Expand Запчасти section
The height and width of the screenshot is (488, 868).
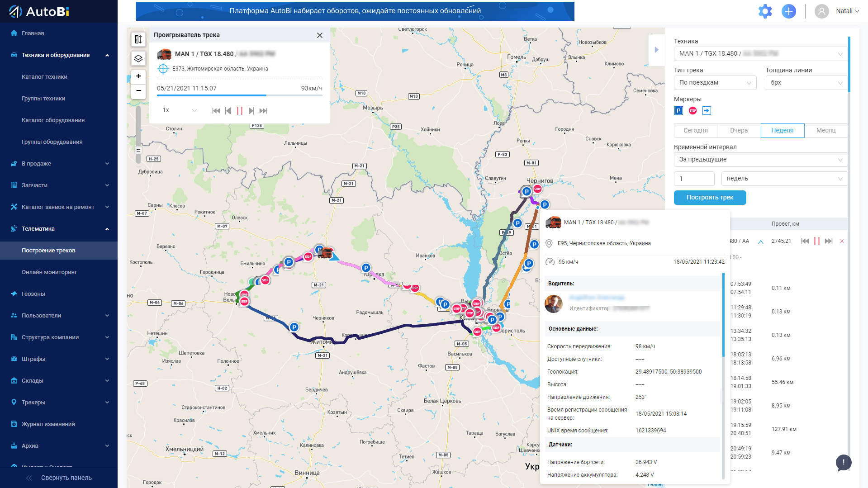pyautogui.click(x=59, y=185)
